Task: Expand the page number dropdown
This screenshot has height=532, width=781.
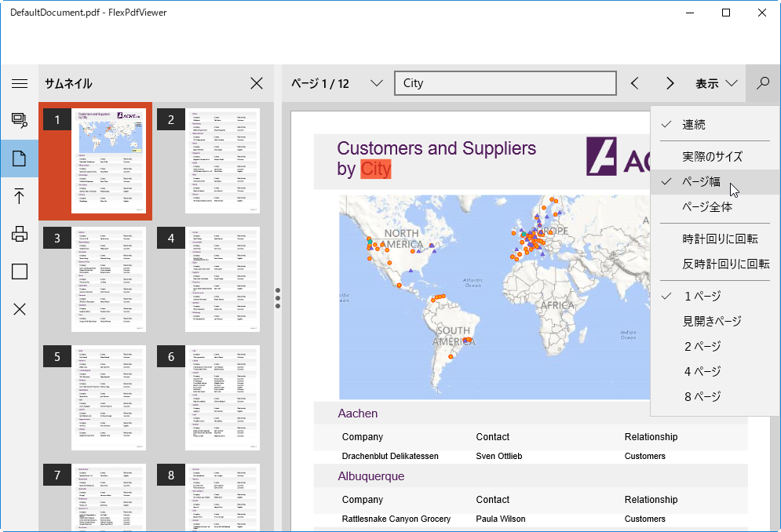Action: [377, 83]
